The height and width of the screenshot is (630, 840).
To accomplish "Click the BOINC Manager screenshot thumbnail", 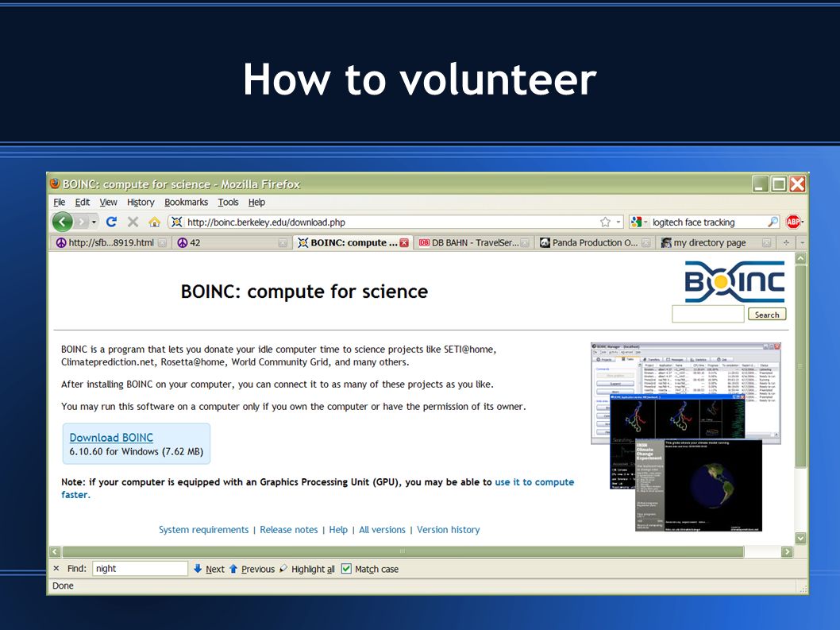I will coord(686,437).
